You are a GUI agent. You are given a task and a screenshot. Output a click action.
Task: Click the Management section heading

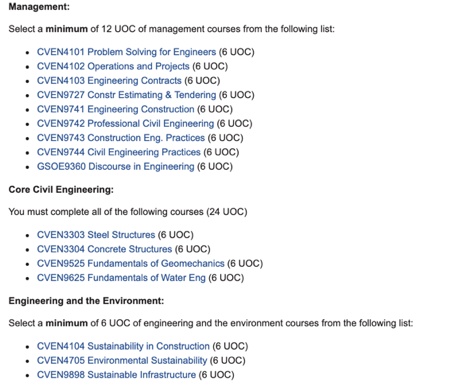tap(39, 7)
